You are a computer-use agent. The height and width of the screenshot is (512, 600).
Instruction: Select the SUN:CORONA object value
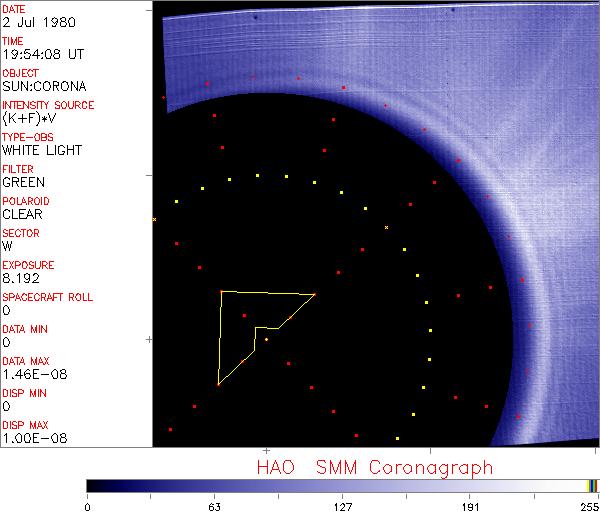click(45, 86)
